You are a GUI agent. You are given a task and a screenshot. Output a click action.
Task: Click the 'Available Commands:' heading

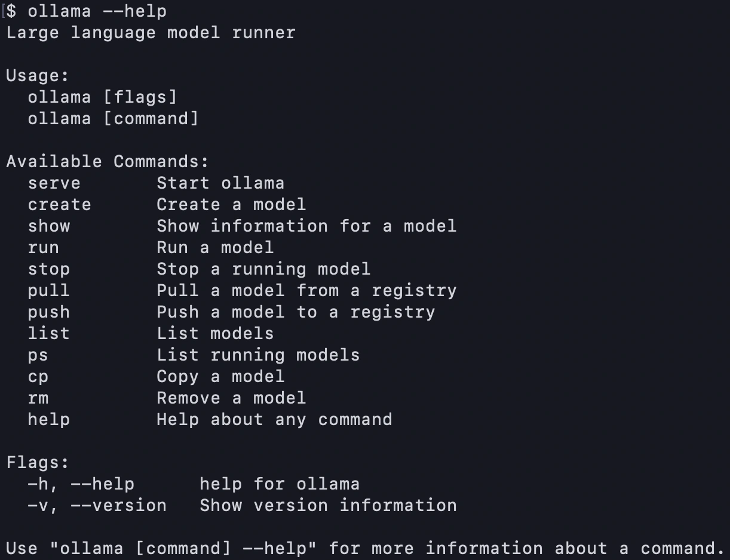(x=108, y=162)
